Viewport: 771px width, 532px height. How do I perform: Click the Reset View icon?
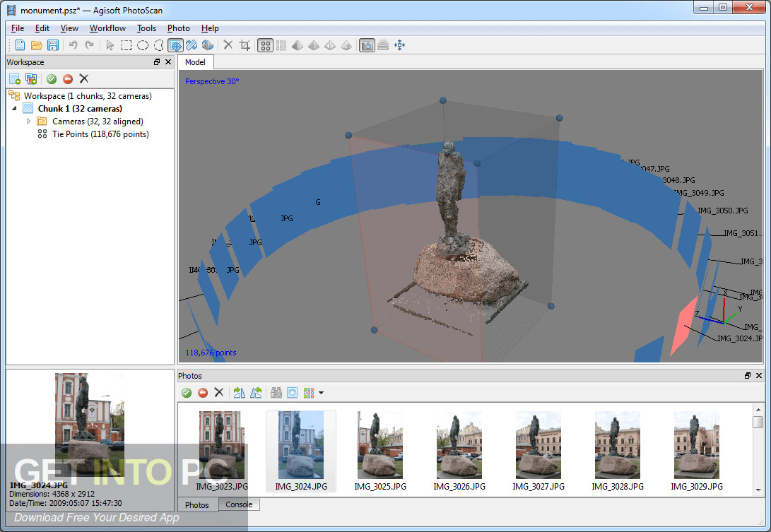[x=400, y=46]
